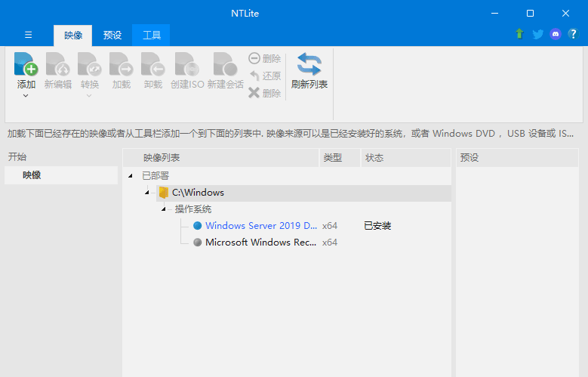Click the 卸载 (Unload) image icon
The image size is (588, 377).
click(152, 65)
